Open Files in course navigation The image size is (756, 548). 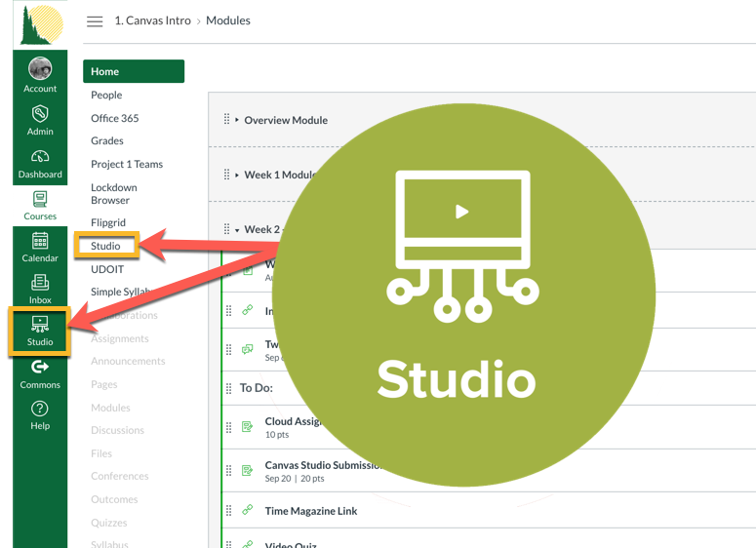pyautogui.click(x=101, y=453)
